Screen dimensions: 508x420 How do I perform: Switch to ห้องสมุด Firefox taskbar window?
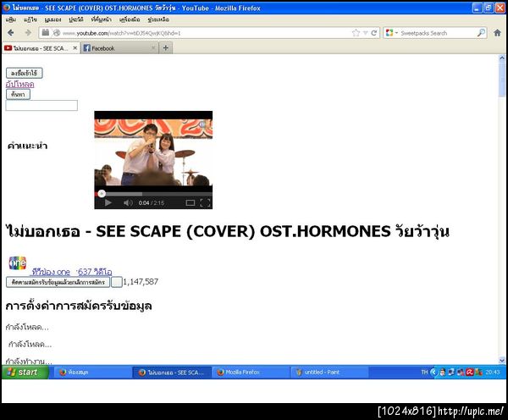tap(91, 373)
